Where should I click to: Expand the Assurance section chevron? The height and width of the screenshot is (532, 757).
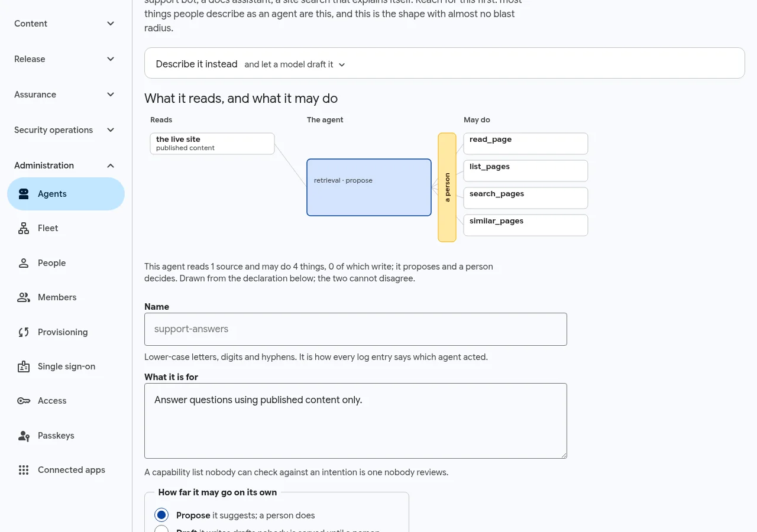111,95
